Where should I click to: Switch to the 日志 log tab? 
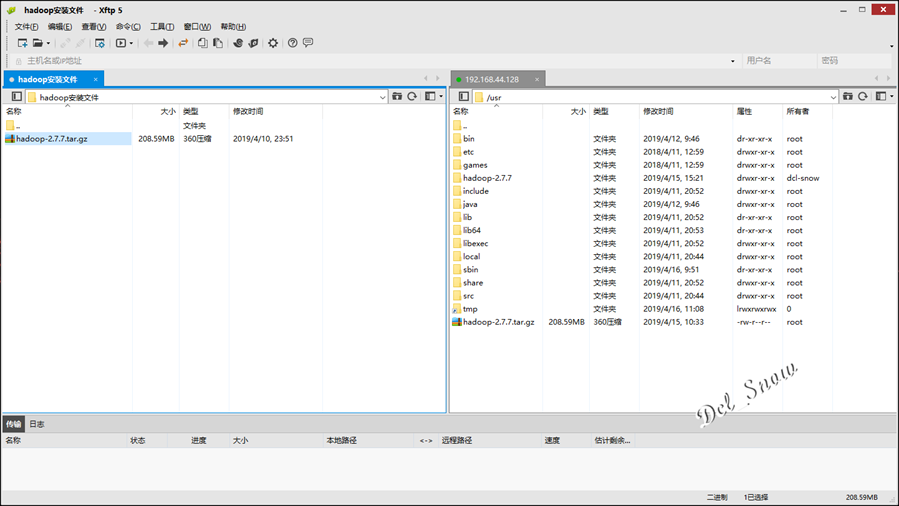point(37,424)
